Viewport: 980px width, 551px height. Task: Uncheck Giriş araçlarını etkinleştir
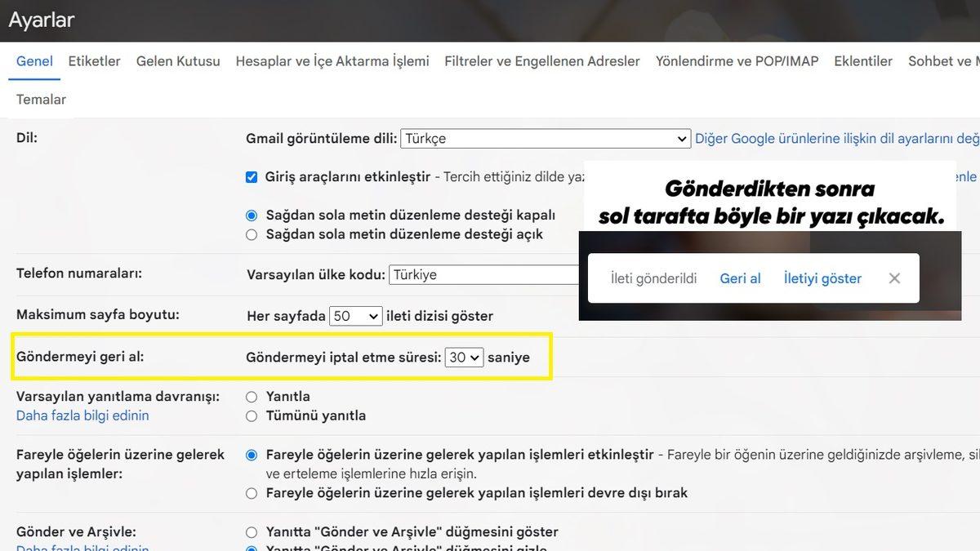[x=252, y=176]
